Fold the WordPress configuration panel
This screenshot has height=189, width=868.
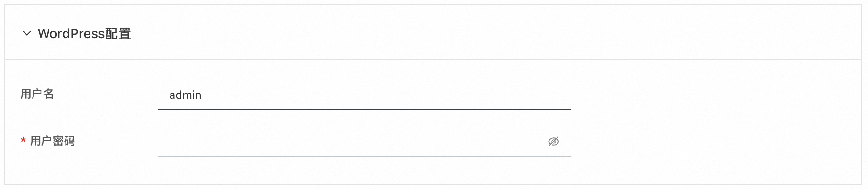(x=27, y=33)
